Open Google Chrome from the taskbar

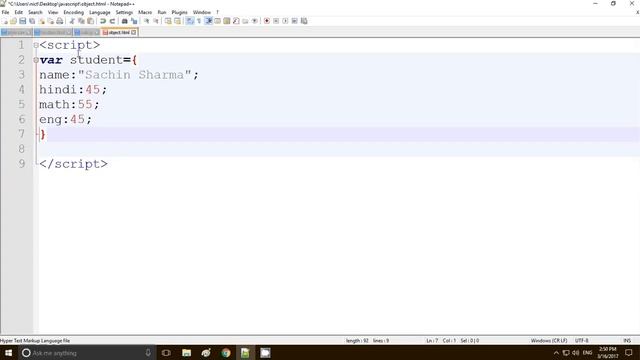(x=226, y=353)
